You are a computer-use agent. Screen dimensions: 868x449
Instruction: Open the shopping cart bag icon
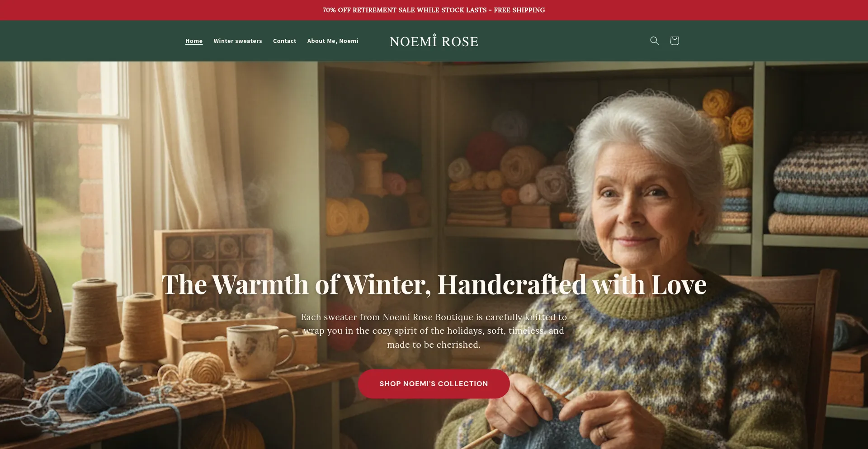(675, 41)
